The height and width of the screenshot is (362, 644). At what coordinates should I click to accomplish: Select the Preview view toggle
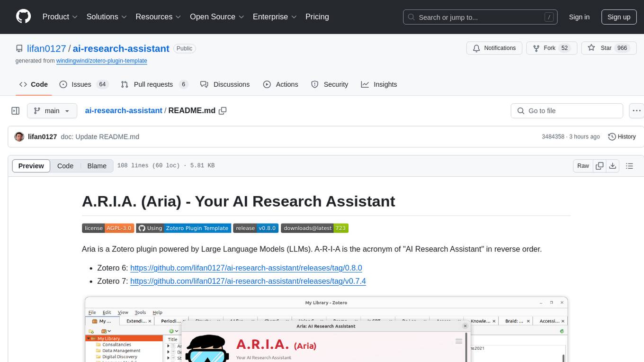[31, 166]
